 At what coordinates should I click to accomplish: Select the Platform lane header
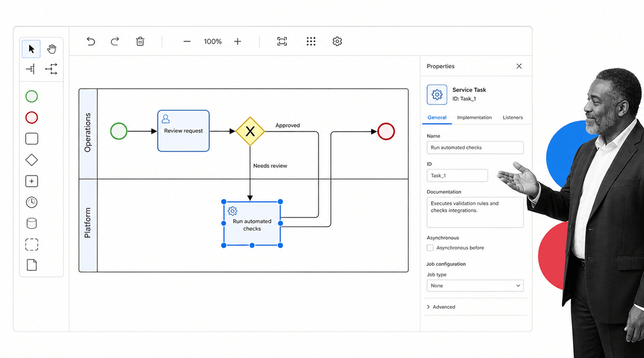click(88, 225)
